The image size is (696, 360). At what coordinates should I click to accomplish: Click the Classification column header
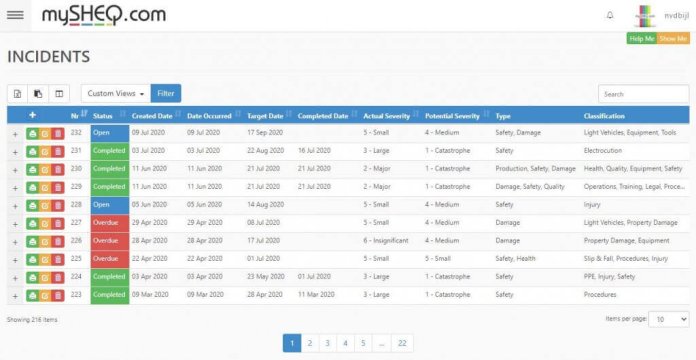[x=604, y=116]
